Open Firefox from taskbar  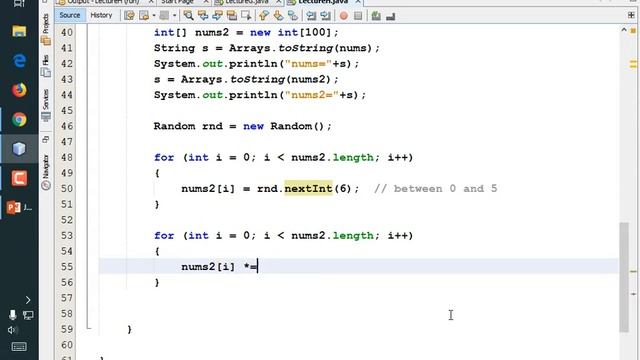click(x=19, y=90)
